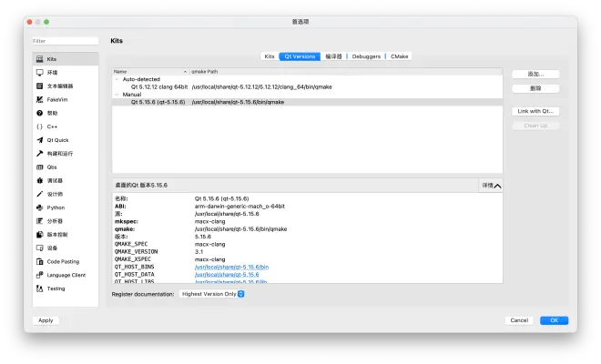This screenshot has width=601, height=364.
Task: Collapse the Auto-detected tree group chevron
Action: pos(117,79)
